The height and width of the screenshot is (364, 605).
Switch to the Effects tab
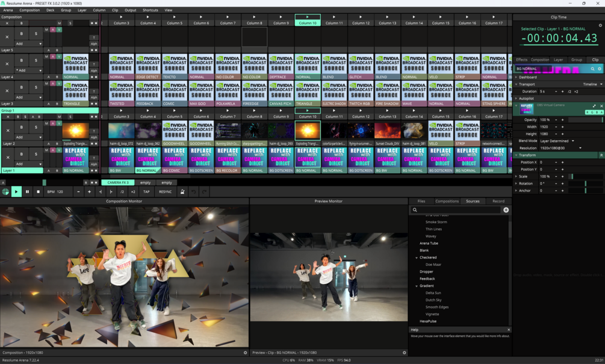click(x=522, y=60)
